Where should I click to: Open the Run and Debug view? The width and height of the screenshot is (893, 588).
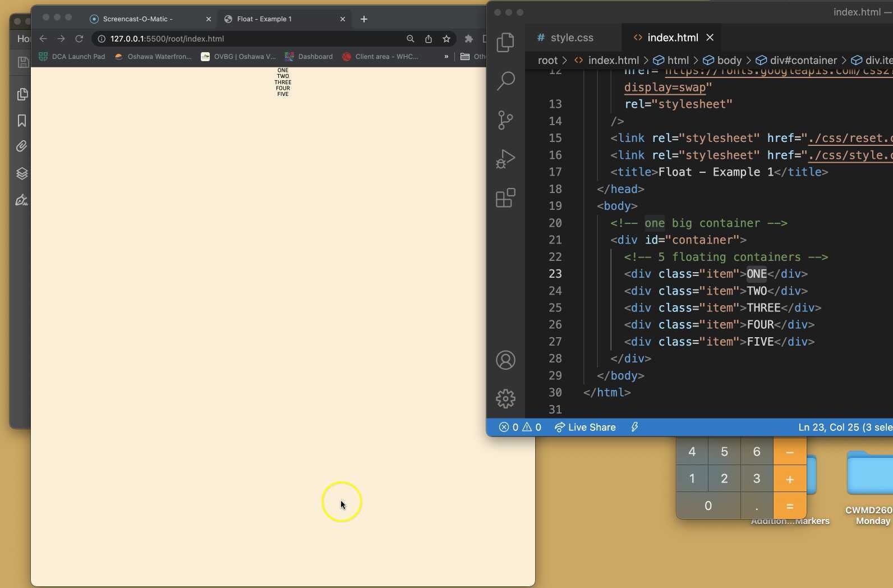click(x=505, y=159)
